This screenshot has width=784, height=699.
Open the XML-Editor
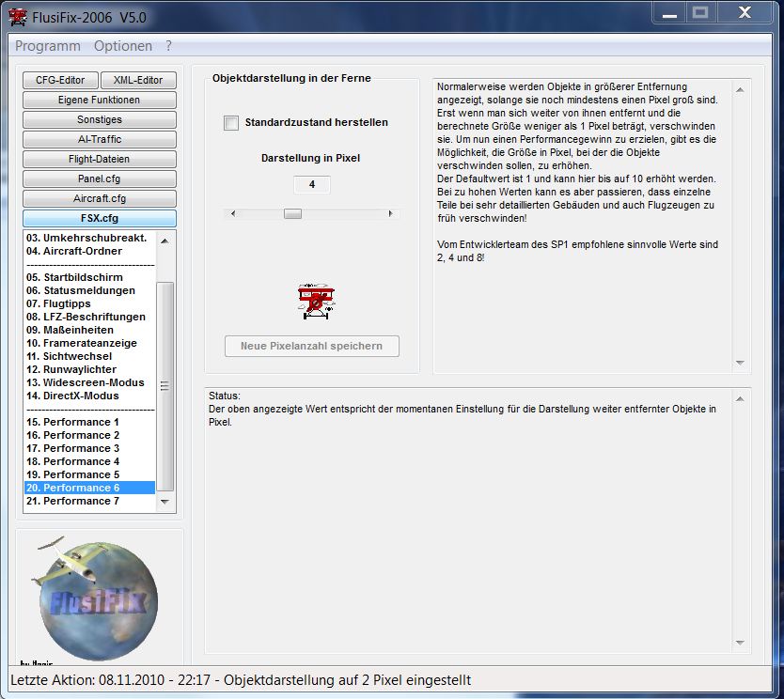[x=138, y=80]
